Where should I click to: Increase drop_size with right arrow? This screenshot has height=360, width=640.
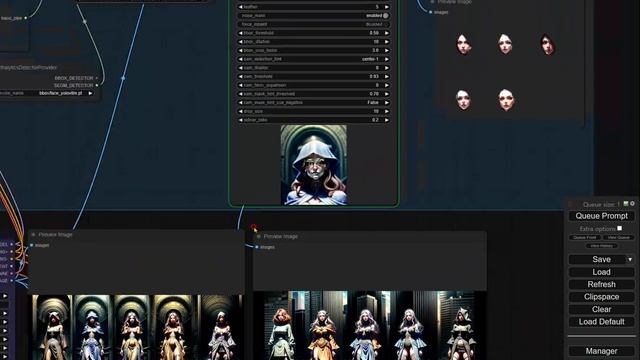(387, 111)
